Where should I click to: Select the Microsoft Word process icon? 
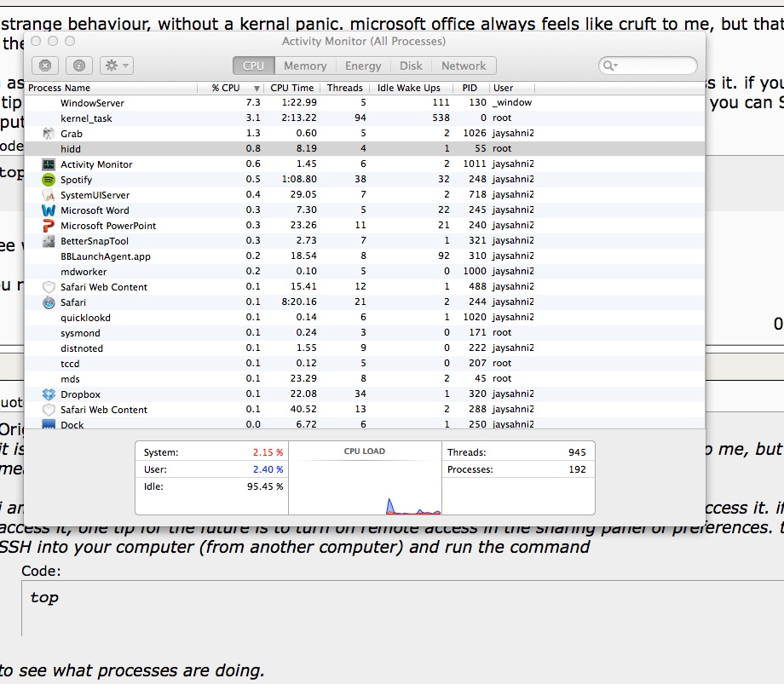pyautogui.click(x=48, y=210)
